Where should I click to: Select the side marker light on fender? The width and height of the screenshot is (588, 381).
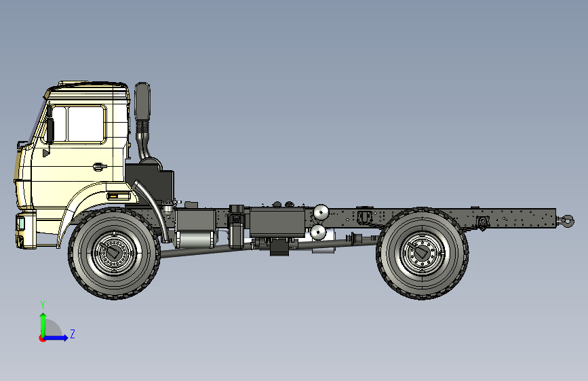(119, 196)
